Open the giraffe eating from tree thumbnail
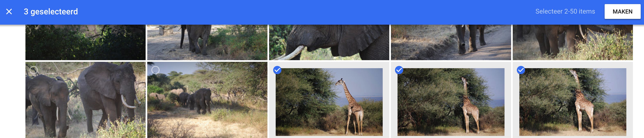Image resolution: width=644 pixels, height=138 pixels. point(451,102)
